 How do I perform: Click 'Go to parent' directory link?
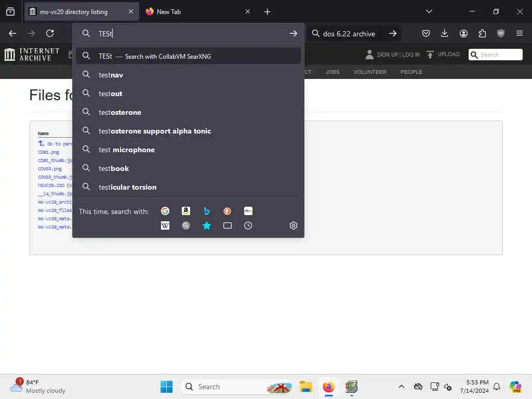pos(55,143)
